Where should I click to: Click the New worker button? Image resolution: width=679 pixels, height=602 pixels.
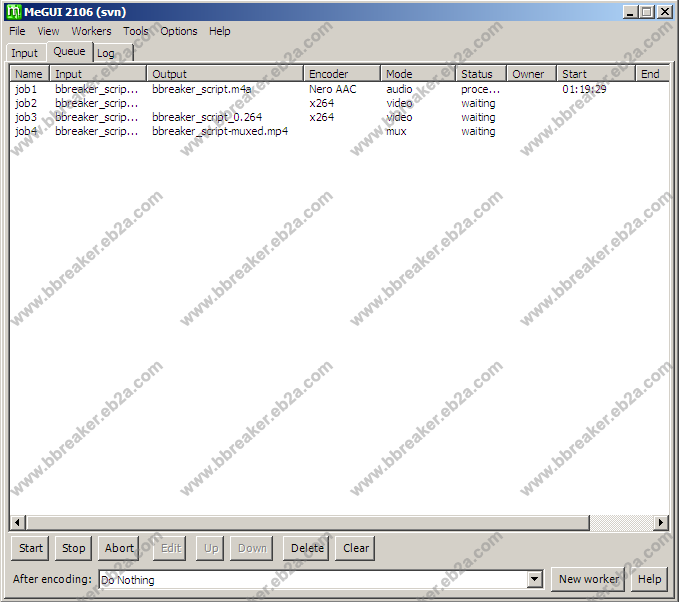(x=589, y=579)
